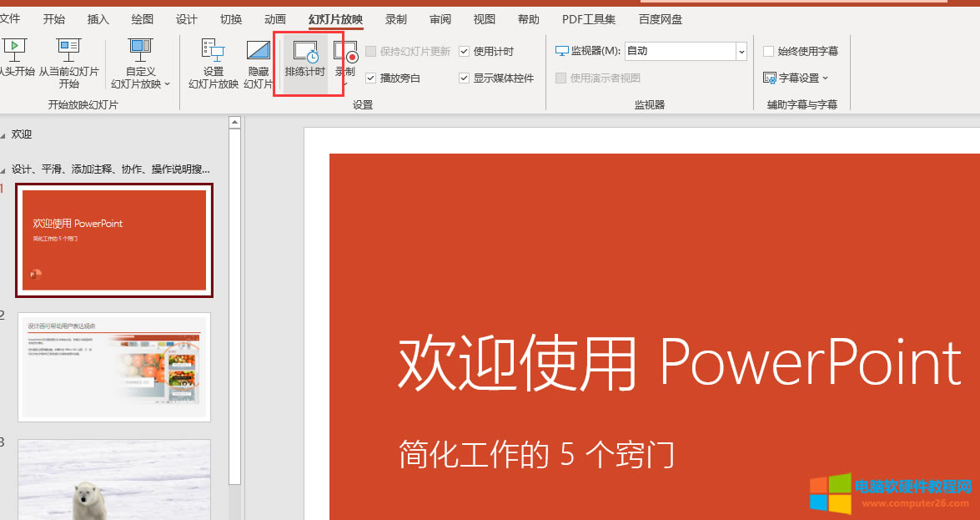Start slideshow from beginning icon
Image resolution: width=980 pixels, height=520 pixels.
(x=13, y=50)
